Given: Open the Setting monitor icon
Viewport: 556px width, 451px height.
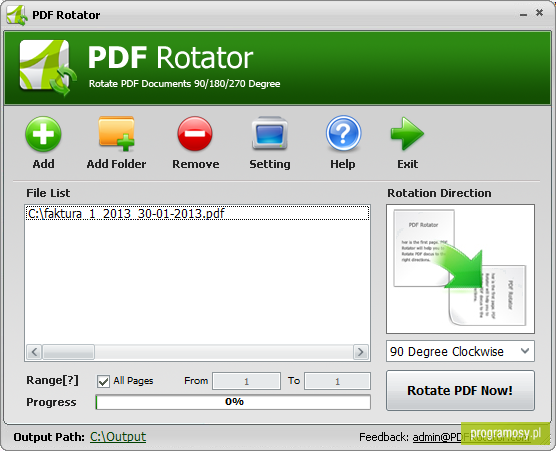Looking at the screenshot, I should point(269,134).
